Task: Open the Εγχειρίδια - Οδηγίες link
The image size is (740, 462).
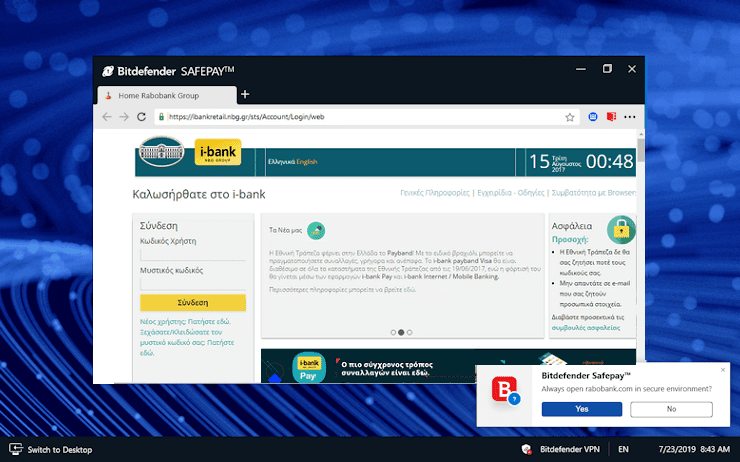Action: [511, 193]
